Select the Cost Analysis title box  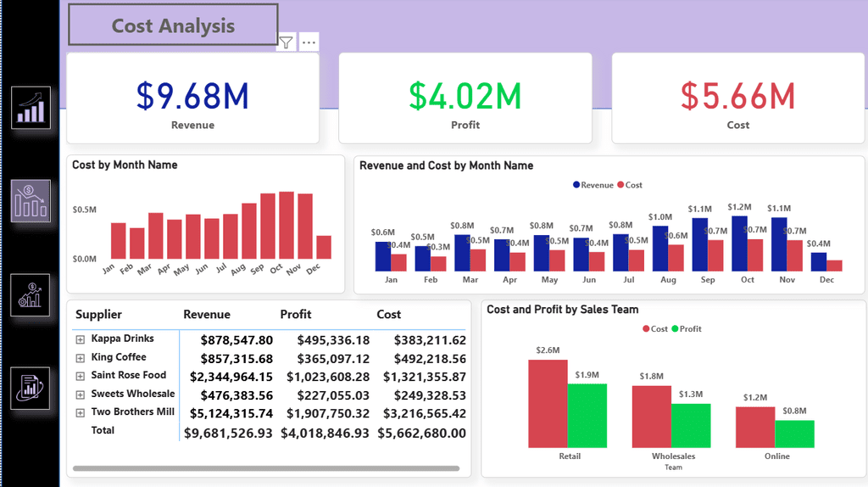(x=173, y=25)
